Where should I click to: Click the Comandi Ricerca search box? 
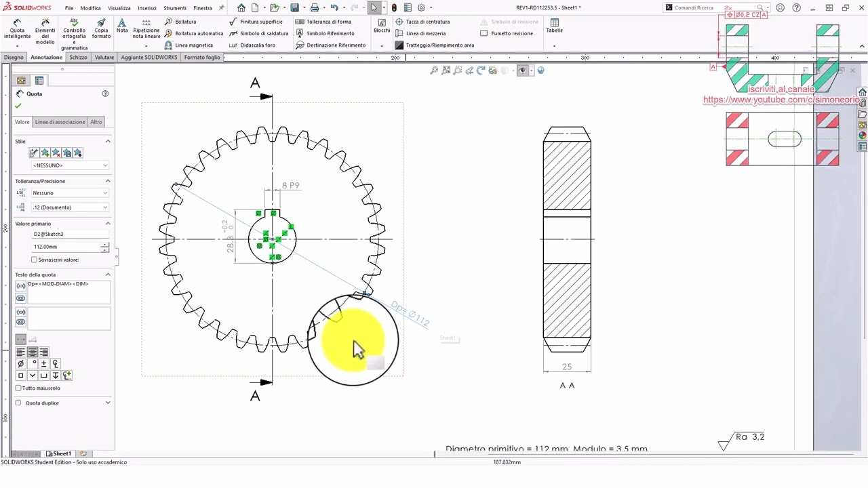pos(715,8)
